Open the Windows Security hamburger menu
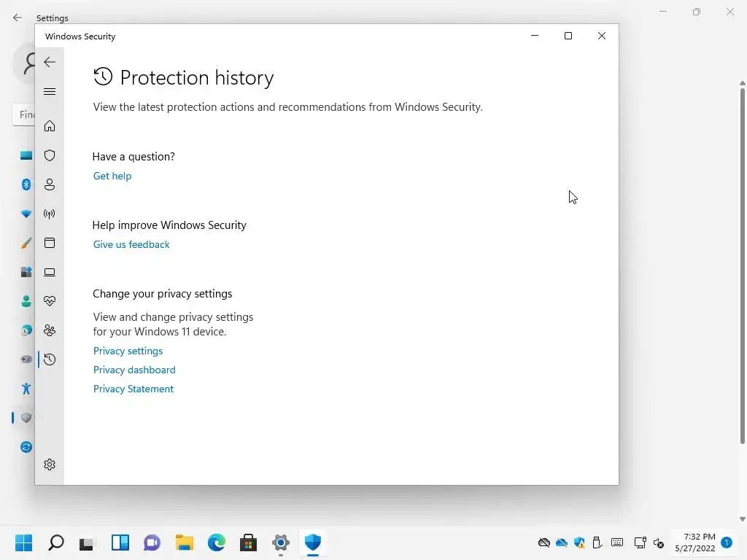This screenshot has height=560, width=747. point(50,91)
